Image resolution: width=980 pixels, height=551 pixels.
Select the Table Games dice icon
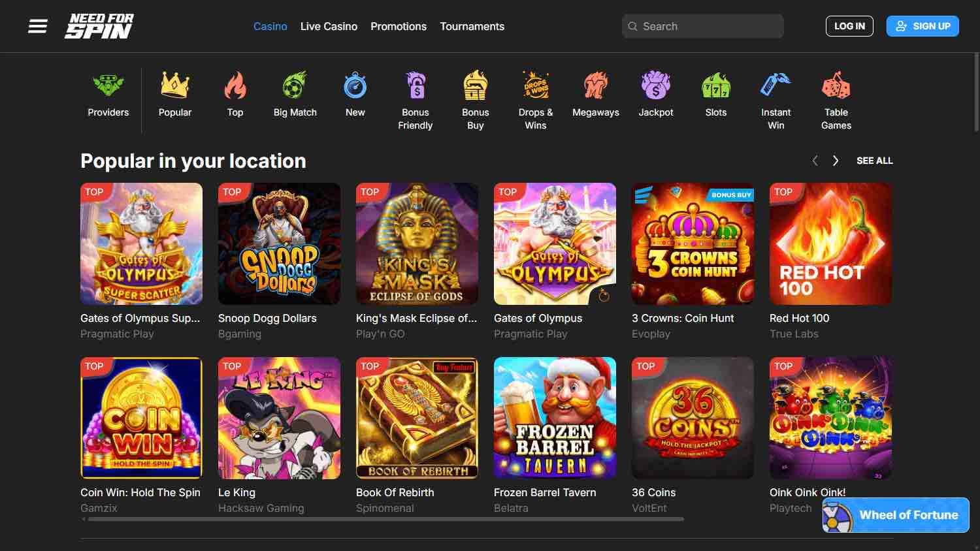click(x=836, y=86)
